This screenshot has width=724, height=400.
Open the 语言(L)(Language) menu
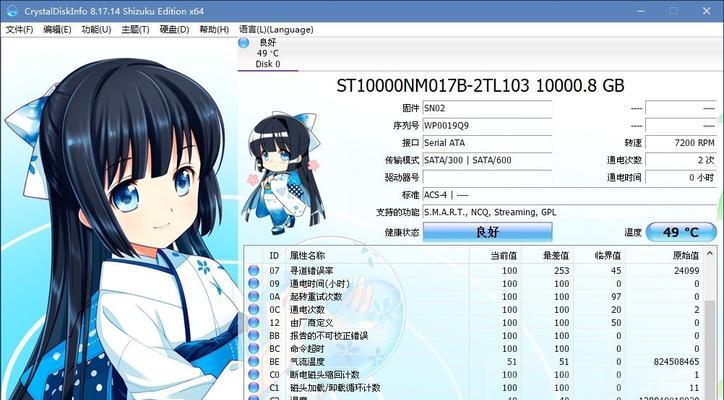coord(276,30)
